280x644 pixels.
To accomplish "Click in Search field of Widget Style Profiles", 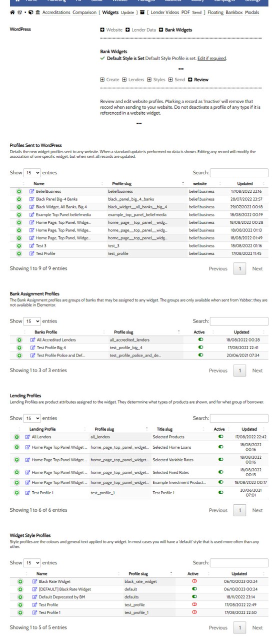I will [x=239, y=562].
